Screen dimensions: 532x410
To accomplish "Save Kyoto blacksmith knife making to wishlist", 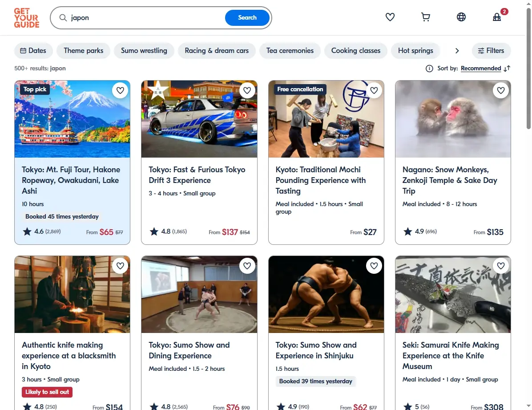I will pyautogui.click(x=120, y=266).
